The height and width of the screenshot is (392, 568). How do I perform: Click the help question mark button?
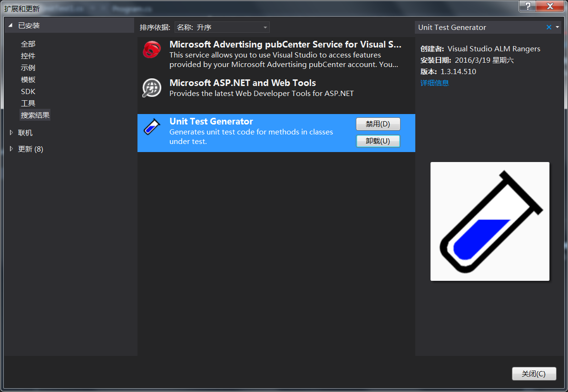[x=528, y=6]
